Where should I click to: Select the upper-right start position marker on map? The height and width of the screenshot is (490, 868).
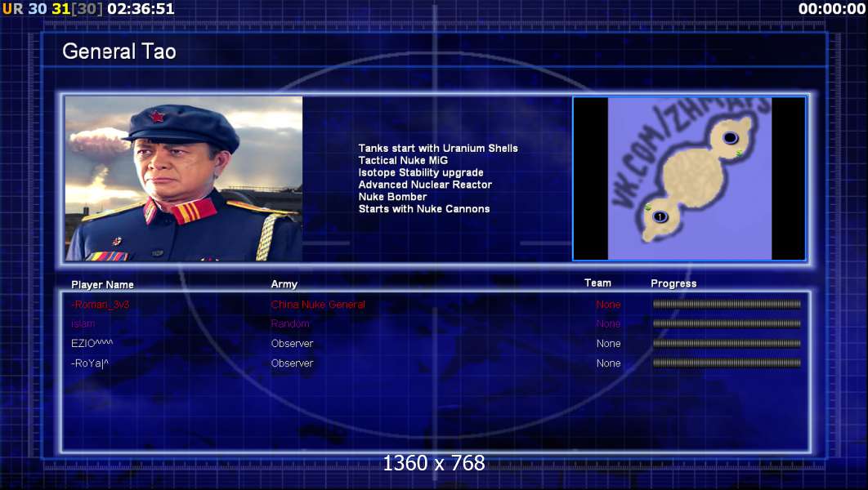730,137
